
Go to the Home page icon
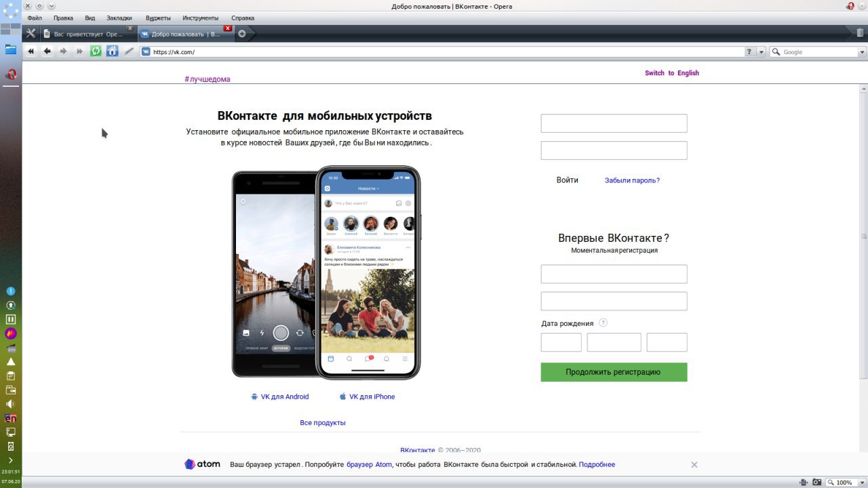click(x=113, y=52)
